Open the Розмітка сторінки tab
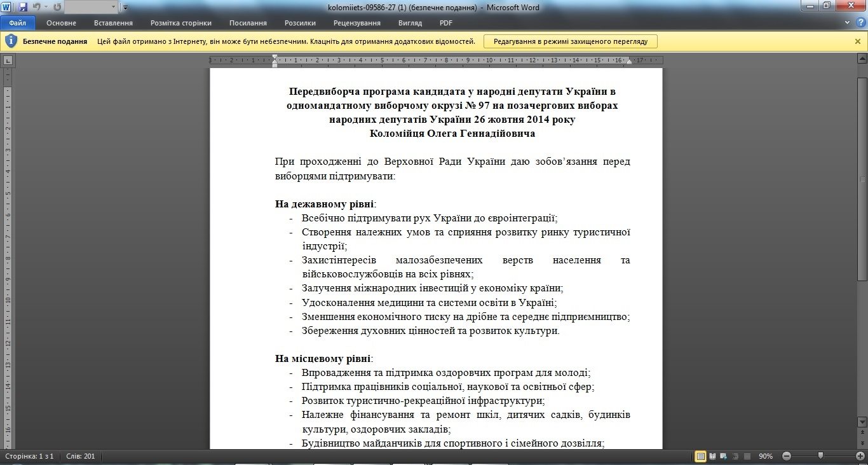 tap(181, 23)
